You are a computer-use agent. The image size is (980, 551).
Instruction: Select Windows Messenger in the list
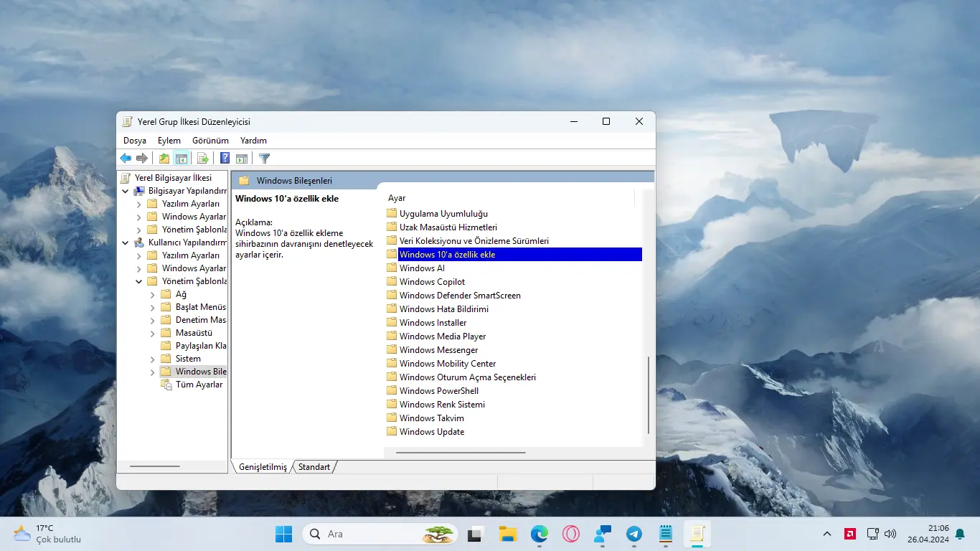438,350
